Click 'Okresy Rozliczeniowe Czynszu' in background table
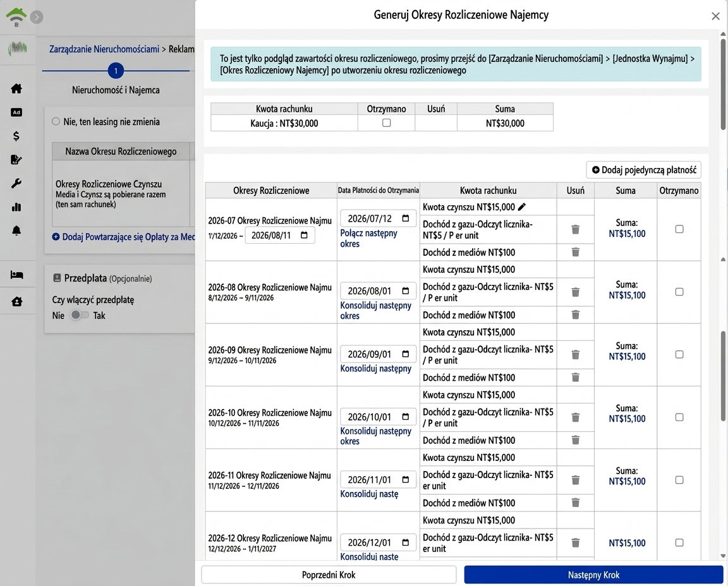The width and height of the screenshot is (728, 586). click(x=109, y=184)
